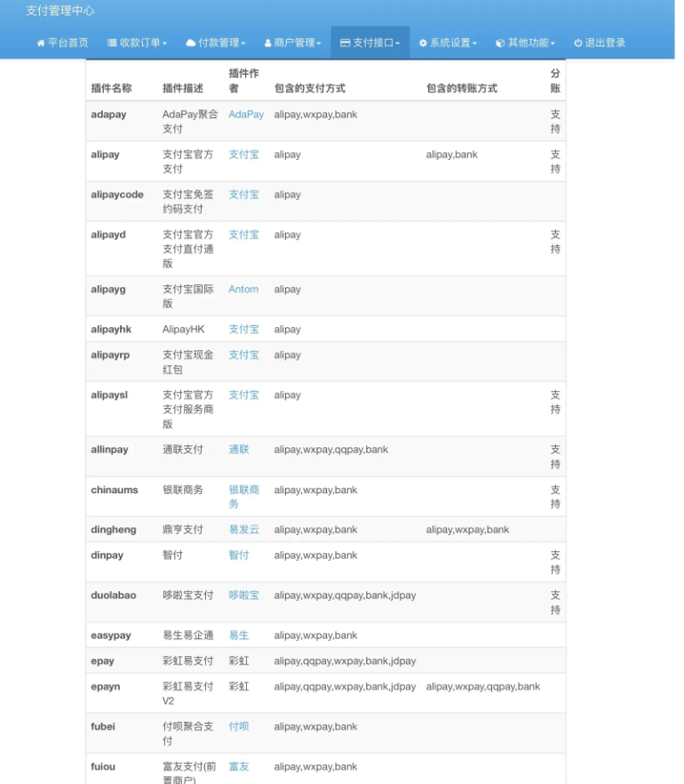Image resolution: width=684 pixels, height=784 pixels.
Task: Select the alipaycode plugin name
Action: click(117, 195)
